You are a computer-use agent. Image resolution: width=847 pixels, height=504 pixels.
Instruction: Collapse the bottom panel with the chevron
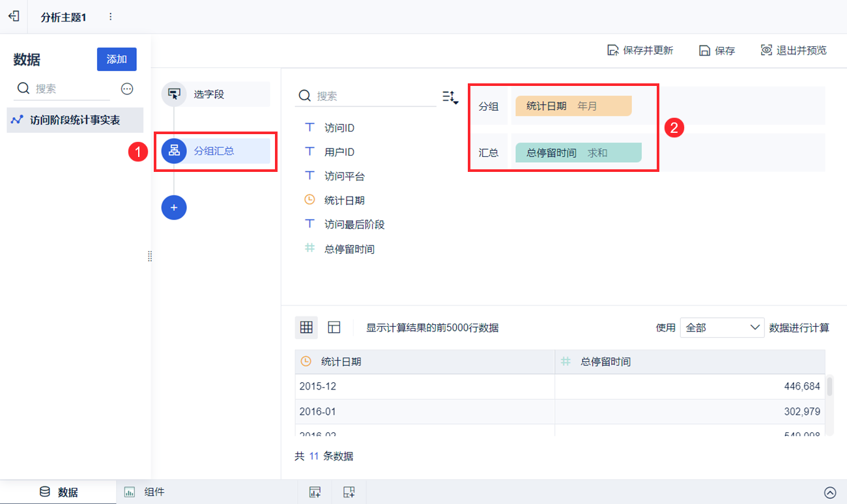[x=829, y=492]
